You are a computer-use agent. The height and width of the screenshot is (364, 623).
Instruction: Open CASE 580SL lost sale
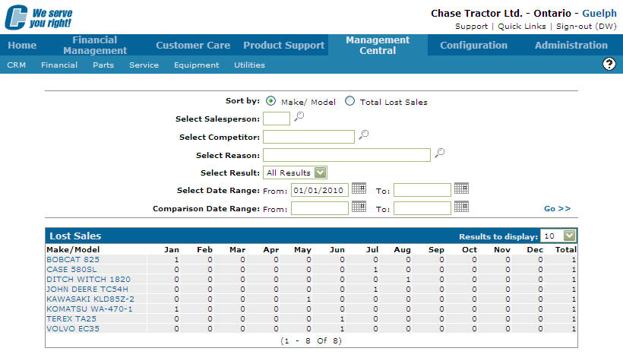(71, 270)
